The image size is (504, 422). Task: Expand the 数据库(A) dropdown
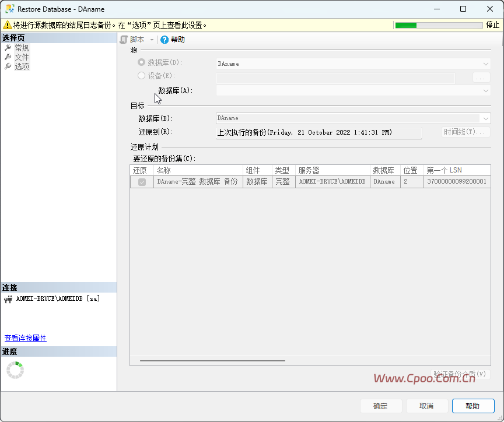pos(486,91)
